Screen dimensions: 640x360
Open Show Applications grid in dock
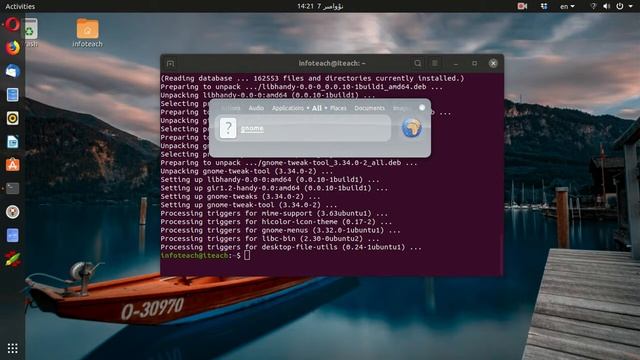(13, 348)
